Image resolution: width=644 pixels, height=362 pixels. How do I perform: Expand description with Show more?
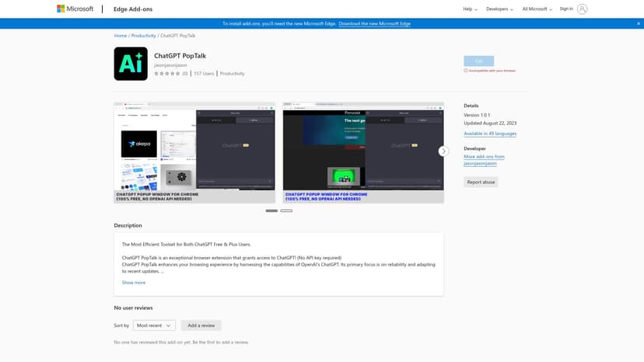pos(134,283)
